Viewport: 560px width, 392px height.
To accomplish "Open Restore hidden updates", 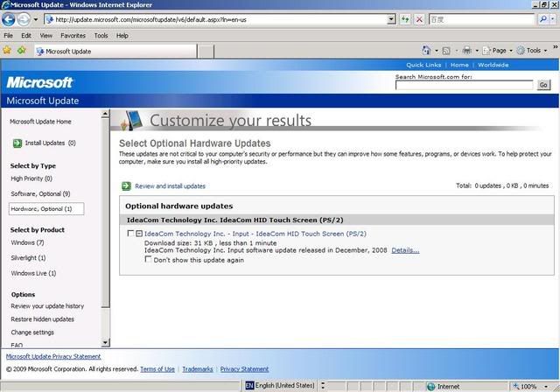I will (43, 319).
